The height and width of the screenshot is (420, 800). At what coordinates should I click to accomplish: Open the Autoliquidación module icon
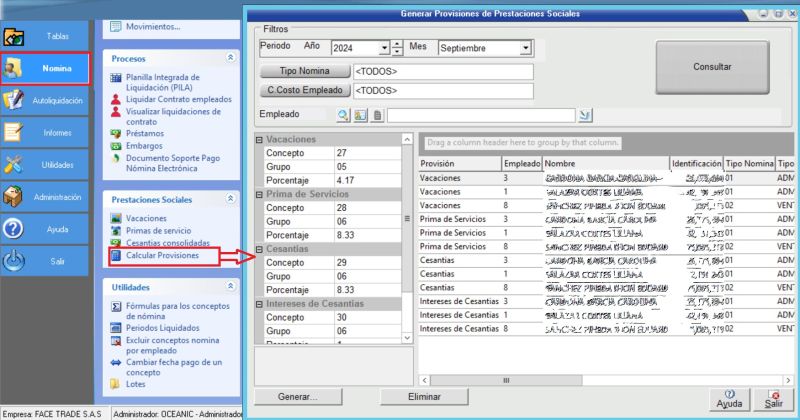pyautogui.click(x=15, y=100)
